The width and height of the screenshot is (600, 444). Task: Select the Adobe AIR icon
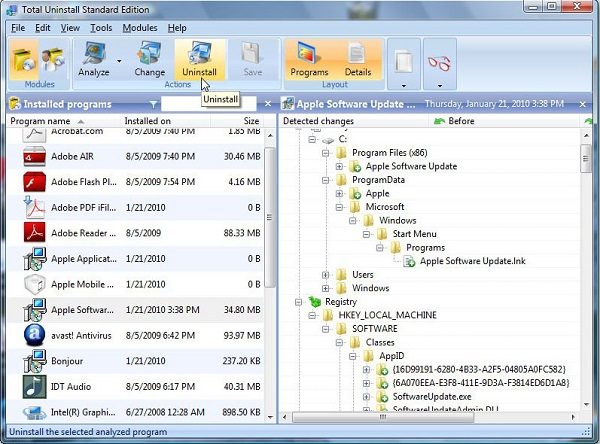(34, 156)
